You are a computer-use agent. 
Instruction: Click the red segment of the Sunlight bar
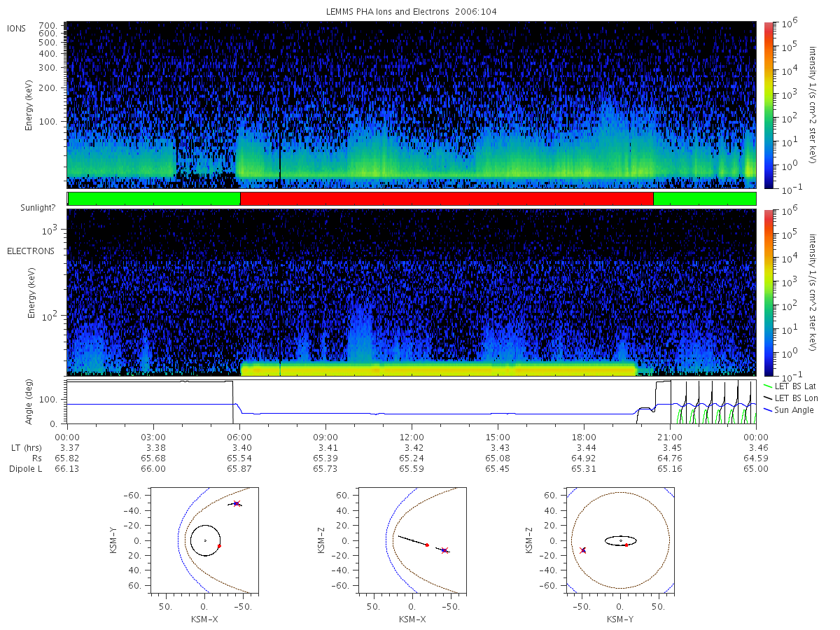447,199
